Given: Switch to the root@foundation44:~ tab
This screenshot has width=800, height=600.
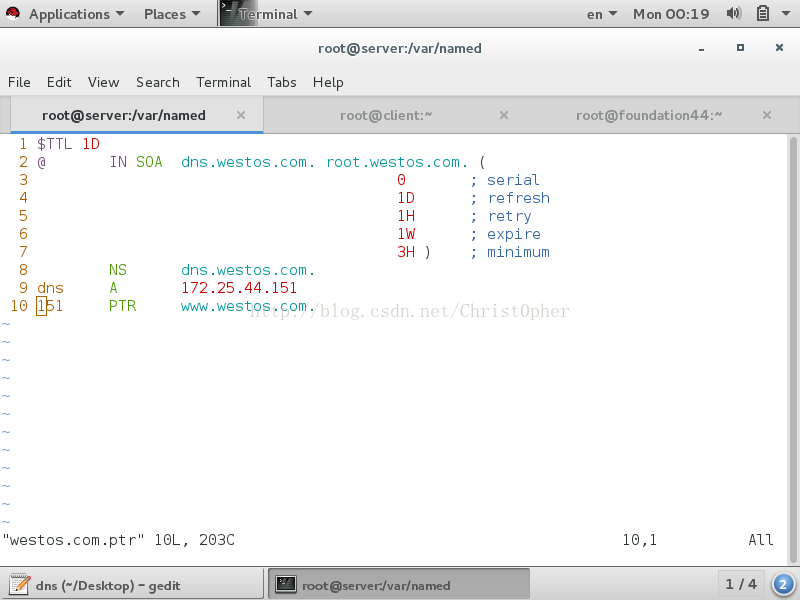Looking at the screenshot, I should (x=649, y=115).
